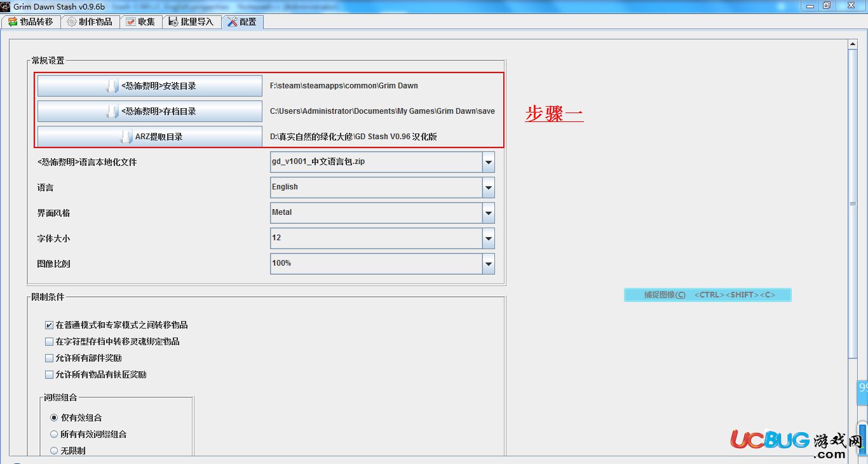This screenshot has width=868, height=464.
Task: Check 允许所有物品有铁匠奖励
Action: coord(50,374)
